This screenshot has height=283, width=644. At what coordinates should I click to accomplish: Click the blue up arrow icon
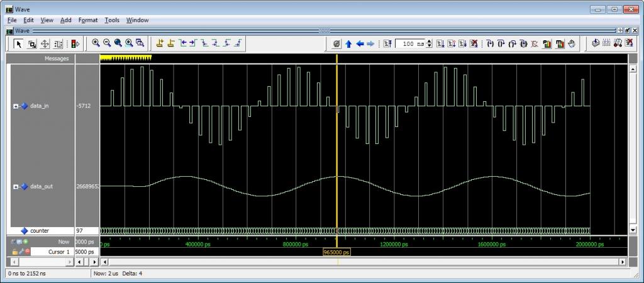(348, 43)
